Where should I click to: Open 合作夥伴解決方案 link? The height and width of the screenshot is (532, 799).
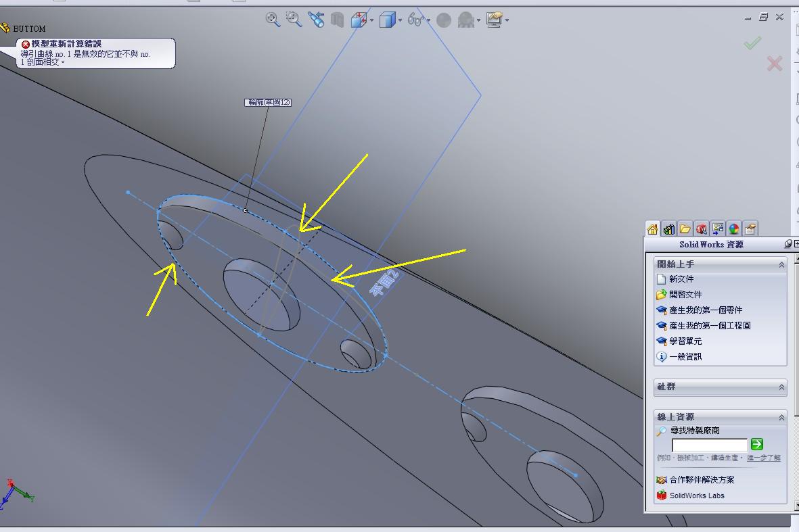(x=702, y=479)
